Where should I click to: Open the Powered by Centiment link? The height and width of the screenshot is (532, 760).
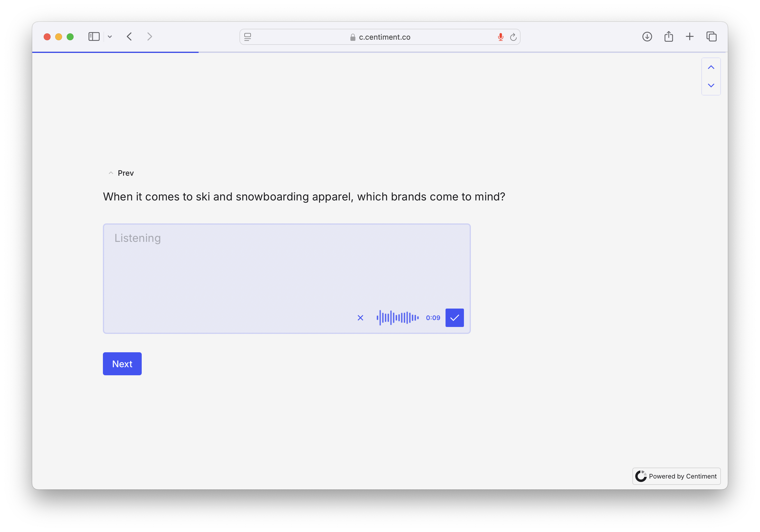click(x=676, y=476)
